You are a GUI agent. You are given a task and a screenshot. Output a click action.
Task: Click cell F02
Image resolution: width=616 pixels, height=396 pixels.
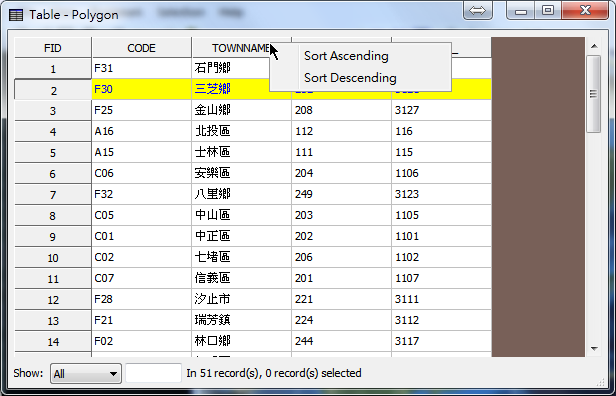point(141,341)
